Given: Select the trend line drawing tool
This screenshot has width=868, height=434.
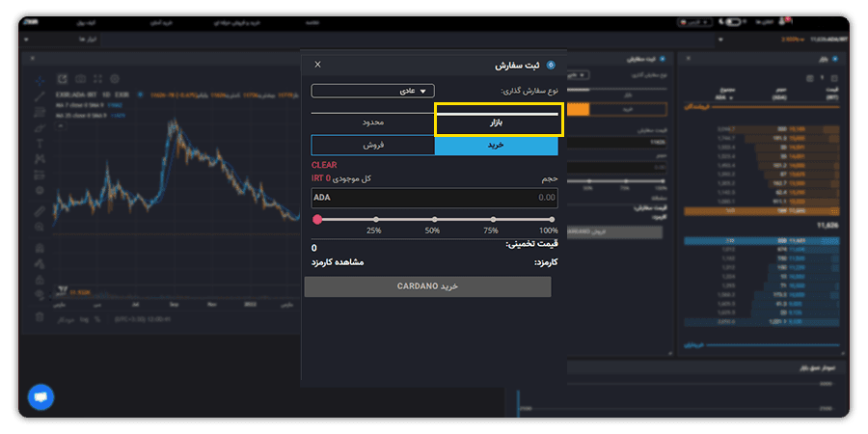Looking at the screenshot, I should (x=40, y=96).
